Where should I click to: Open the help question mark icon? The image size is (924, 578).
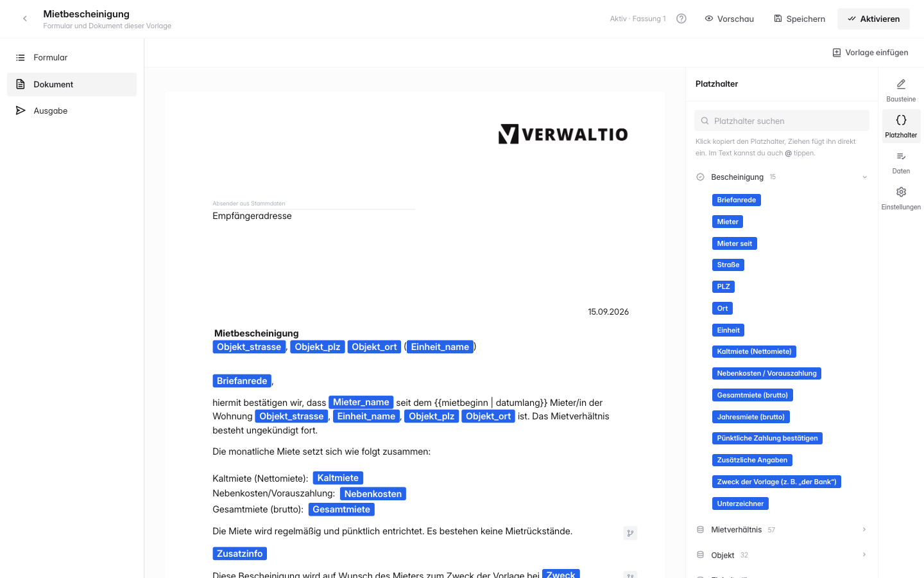coord(681,19)
